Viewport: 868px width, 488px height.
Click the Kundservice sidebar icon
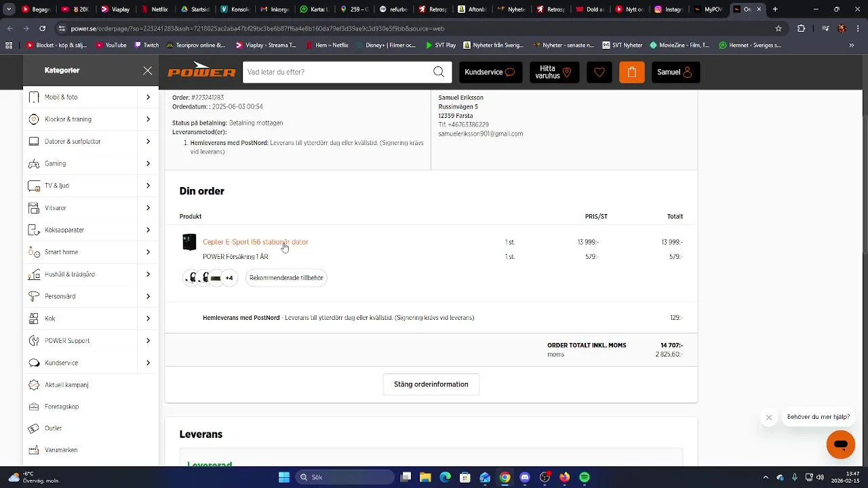click(x=34, y=363)
